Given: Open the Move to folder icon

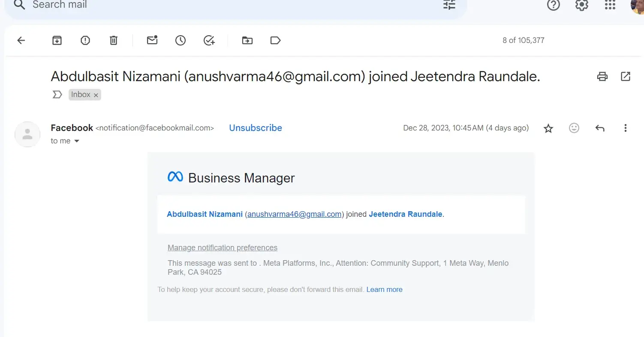Looking at the screenshot, I should (x=247, y=40).
